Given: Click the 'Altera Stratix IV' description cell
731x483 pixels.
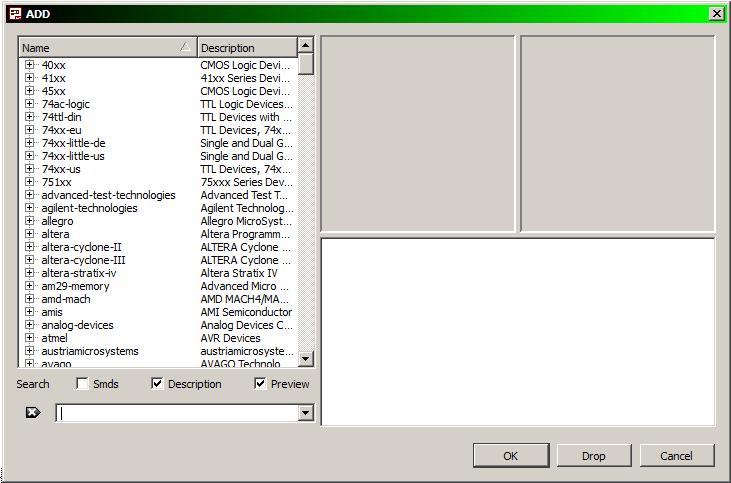Looking at the screenshot, I should pyautogui.click(x=239, y=273).
